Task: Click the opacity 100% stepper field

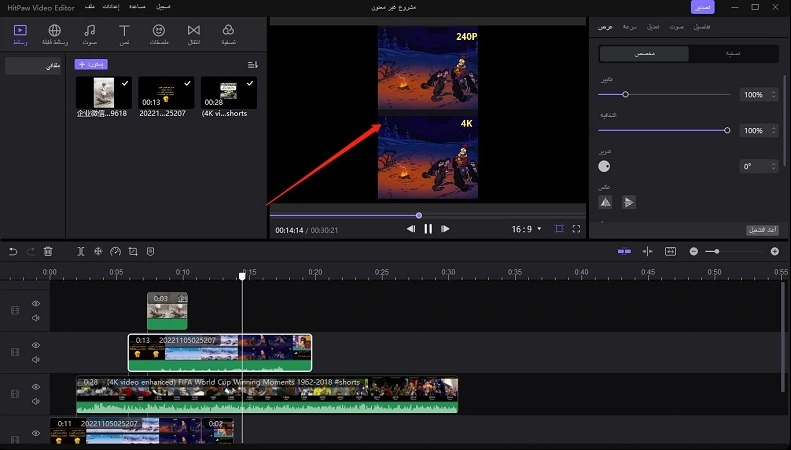Action: pyautogui.click(x=759, y=130)
